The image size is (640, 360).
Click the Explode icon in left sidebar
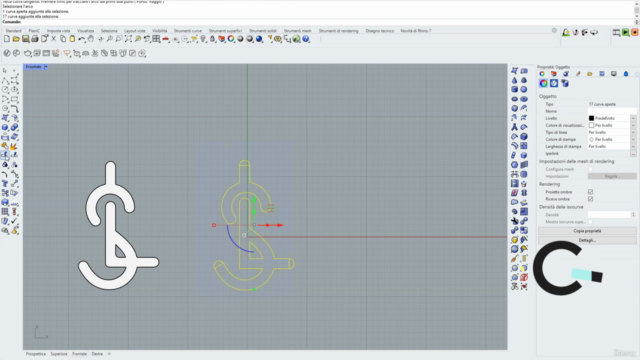pos(14,146)
